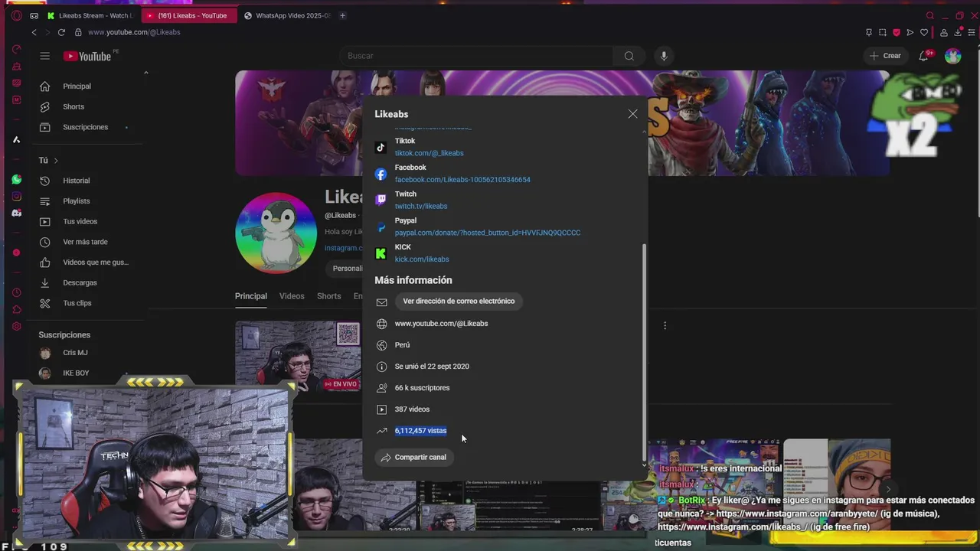The width and height of the screenshot is (980, 551).
Task: Open Tus videos in the sidebar
Action: point(87,221)
